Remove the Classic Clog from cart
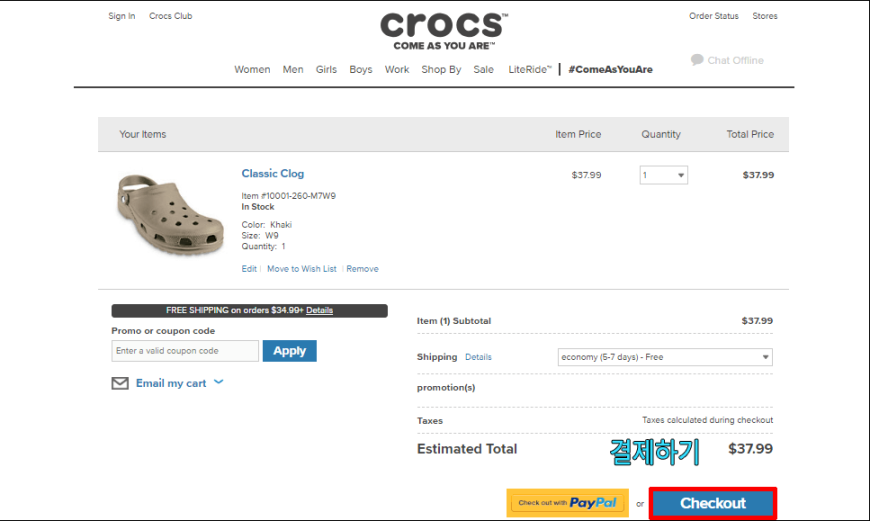The height and width of the screenshot is (521, 870). click(x=362, y=269)
